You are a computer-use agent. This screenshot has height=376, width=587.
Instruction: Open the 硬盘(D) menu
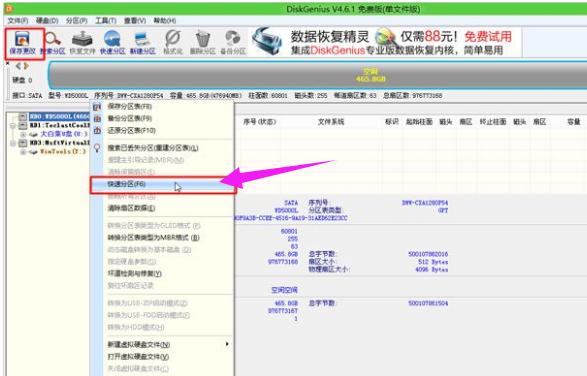47,20
